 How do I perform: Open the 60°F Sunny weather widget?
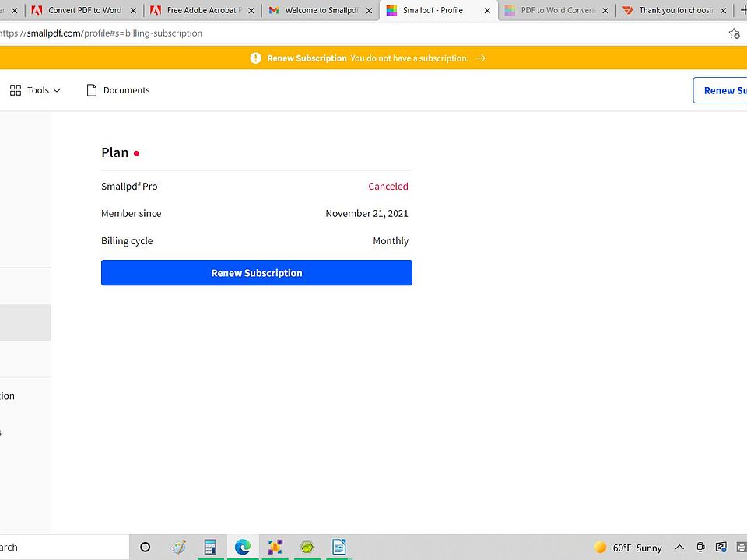tap(628, 548)
